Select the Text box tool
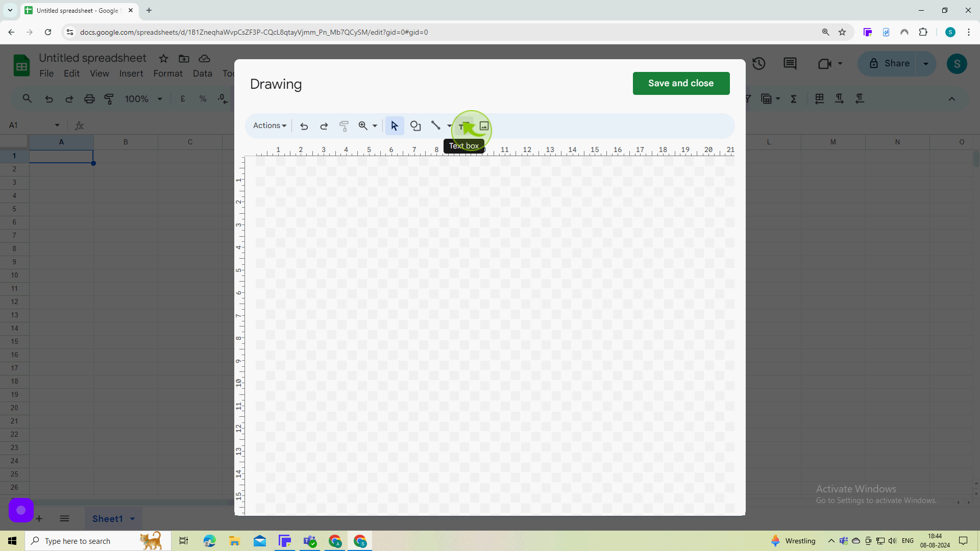This screenshot has height=551, width=980. coord(464,126)
